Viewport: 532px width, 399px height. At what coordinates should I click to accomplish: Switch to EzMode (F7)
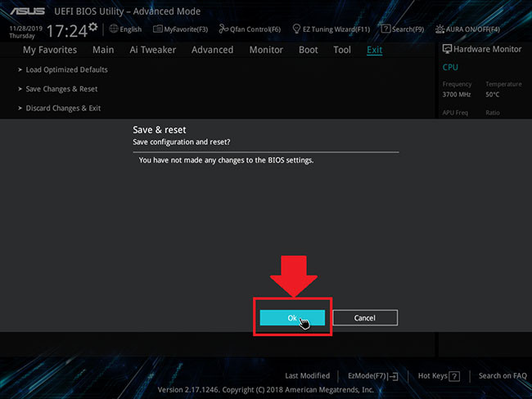tap(372, 375)
